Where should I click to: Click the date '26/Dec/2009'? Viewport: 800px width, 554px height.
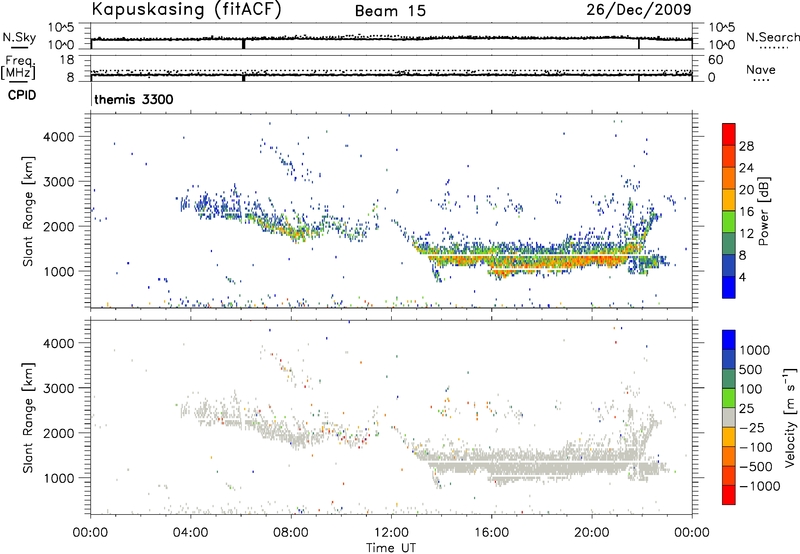(x=639, y=10)
